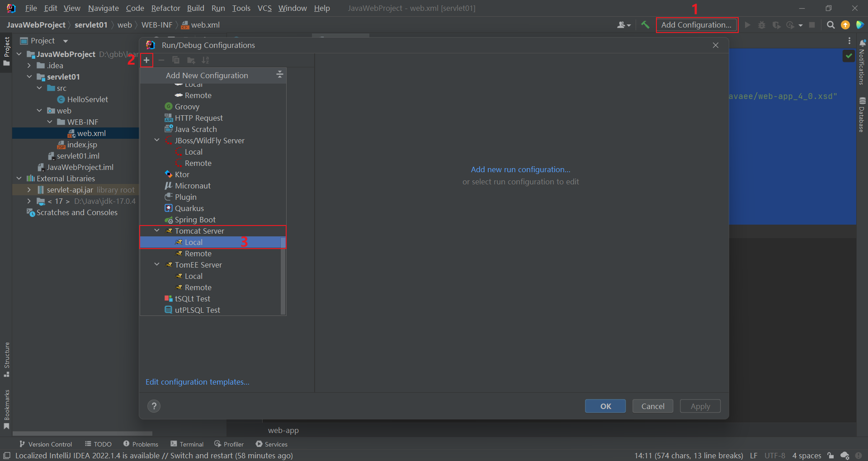
Task: Select index.jsp in project tree
Action: tap(77, 145)
